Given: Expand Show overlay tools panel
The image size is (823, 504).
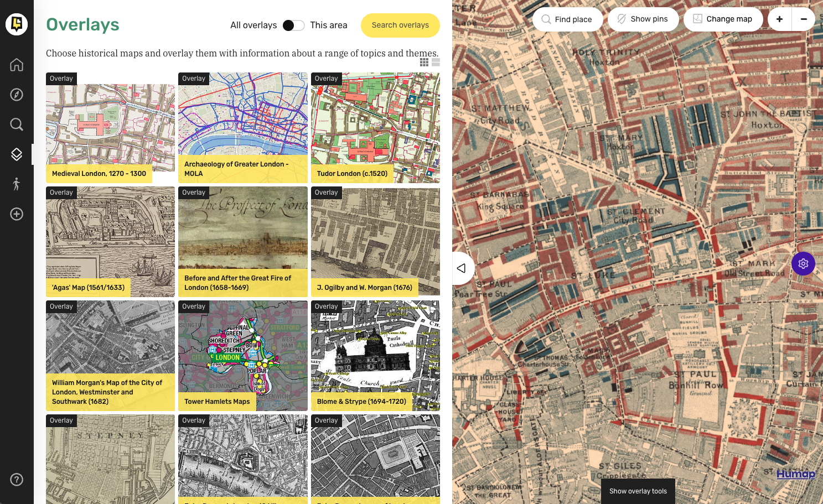Looking at the screenshot, I should (638, 491).
